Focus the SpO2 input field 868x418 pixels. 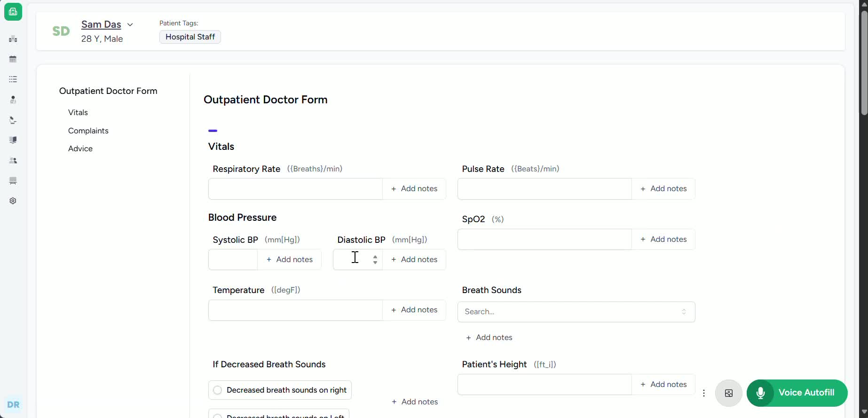coord(544,240)
